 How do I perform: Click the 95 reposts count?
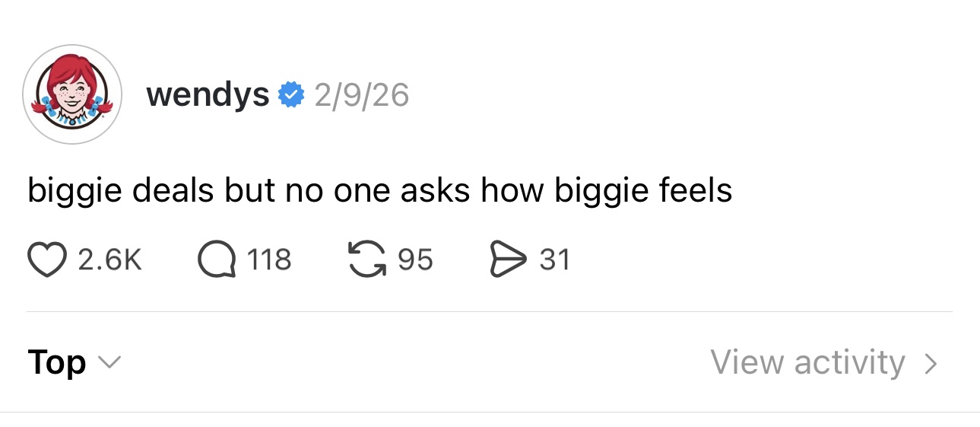pos(415,260)
